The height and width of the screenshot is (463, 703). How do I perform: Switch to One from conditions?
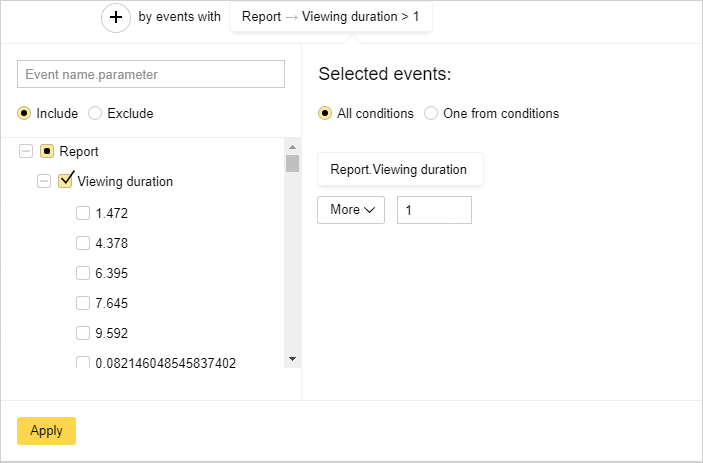point(431,113)
